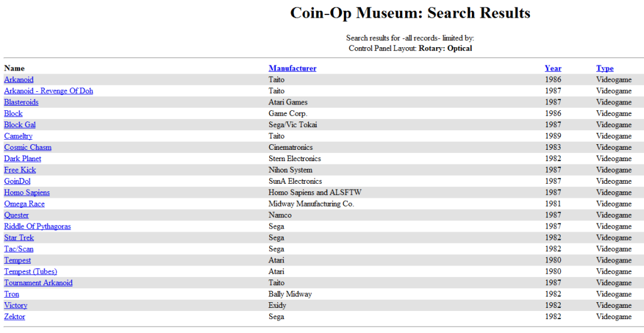Sort results by Manufacturer column header
644x333 pixels.
pyautogui.click(x=292, y=69)
